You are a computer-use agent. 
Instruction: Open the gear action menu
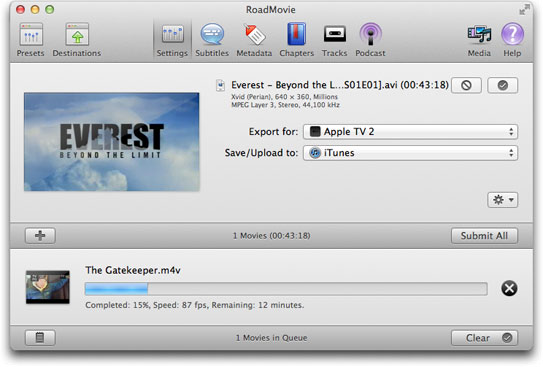point(502,200)
